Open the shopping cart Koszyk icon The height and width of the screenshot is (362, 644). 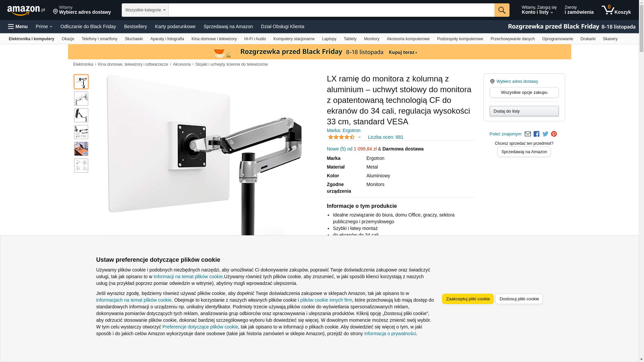(616, 10)
